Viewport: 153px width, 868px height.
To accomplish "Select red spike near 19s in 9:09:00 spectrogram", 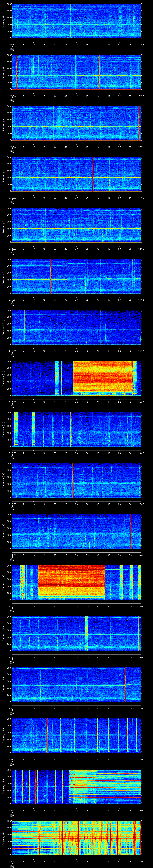I will point(54,123).
